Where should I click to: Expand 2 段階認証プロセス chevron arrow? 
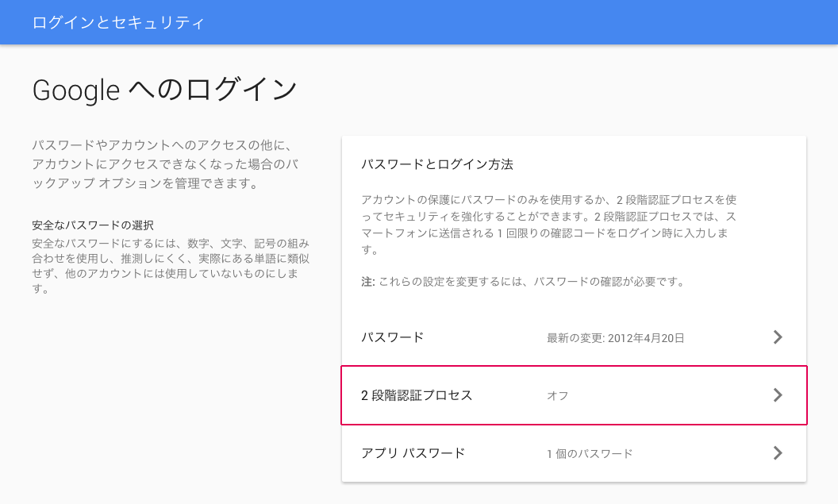coord(778,395)
